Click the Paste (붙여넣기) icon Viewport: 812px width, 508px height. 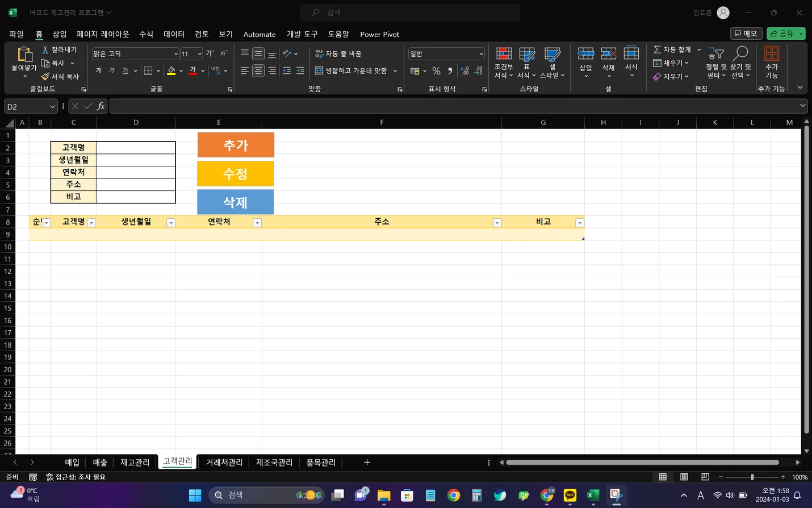(24, 55)
